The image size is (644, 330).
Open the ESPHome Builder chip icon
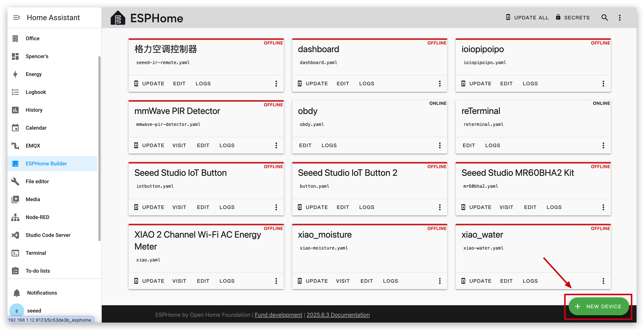tap(15, 164)
